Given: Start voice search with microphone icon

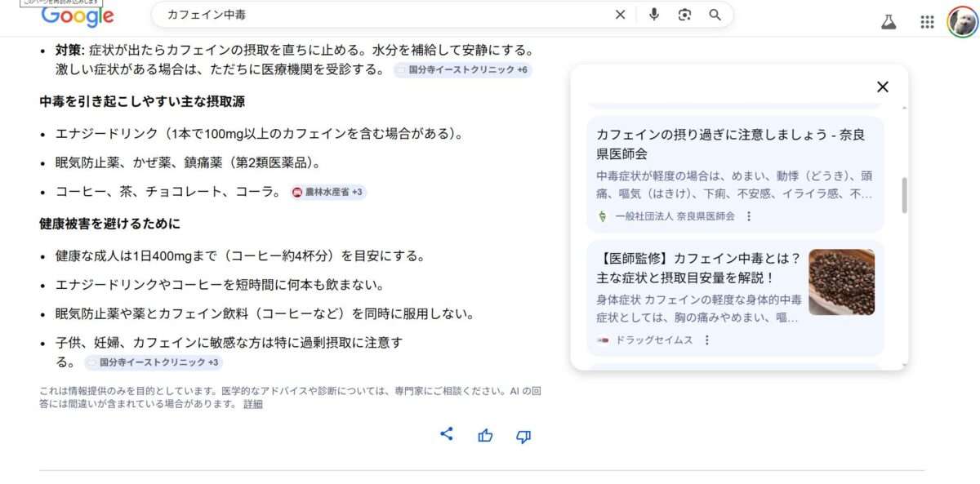Looking at the screenshot, I should (654, 15).
